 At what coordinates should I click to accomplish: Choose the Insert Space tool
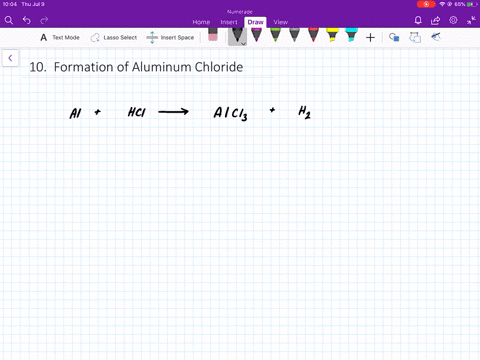[x=170, y=38]
